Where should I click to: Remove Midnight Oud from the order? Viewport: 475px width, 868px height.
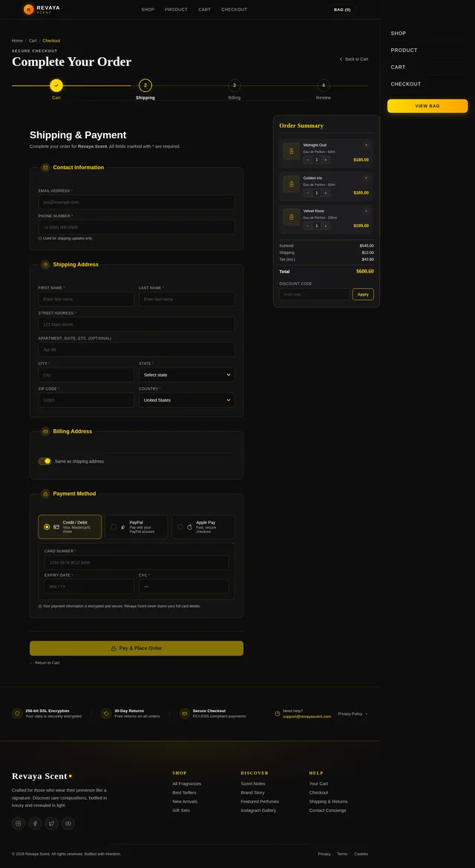point(366,145)
